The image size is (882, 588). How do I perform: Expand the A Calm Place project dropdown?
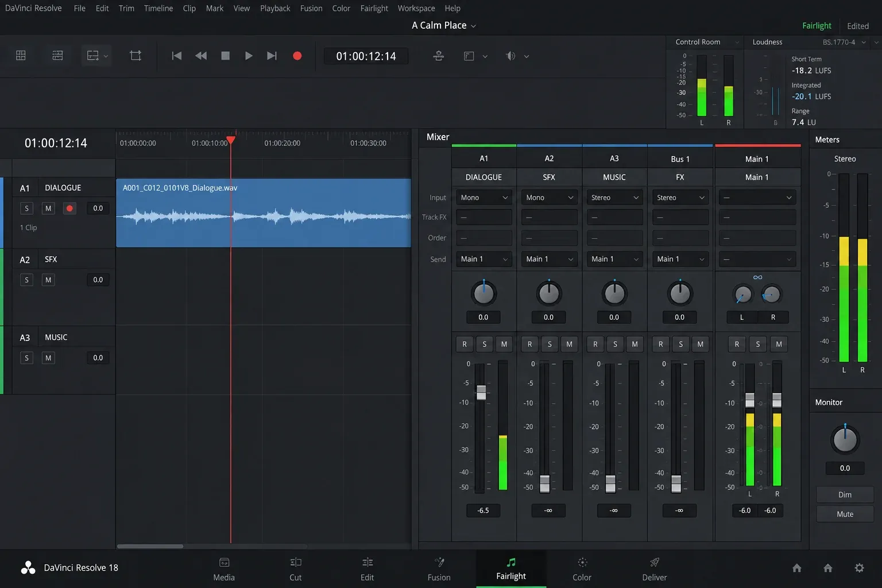click(474, 26)
